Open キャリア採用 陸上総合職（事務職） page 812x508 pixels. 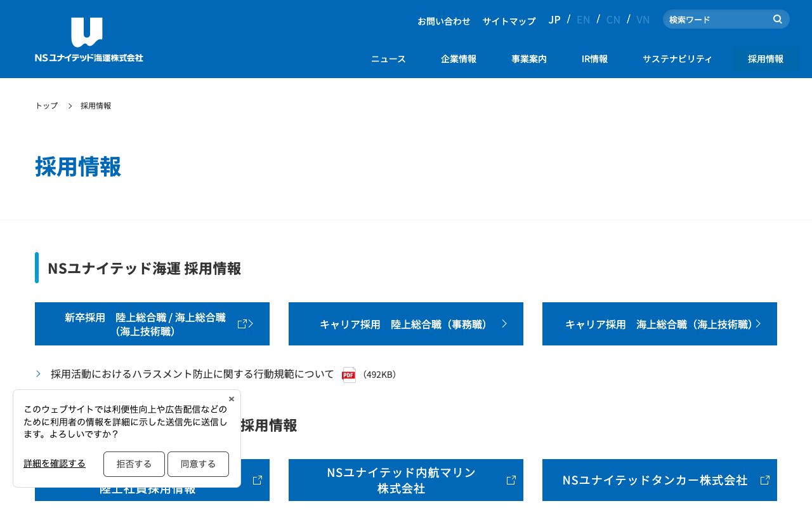(406, 324)
